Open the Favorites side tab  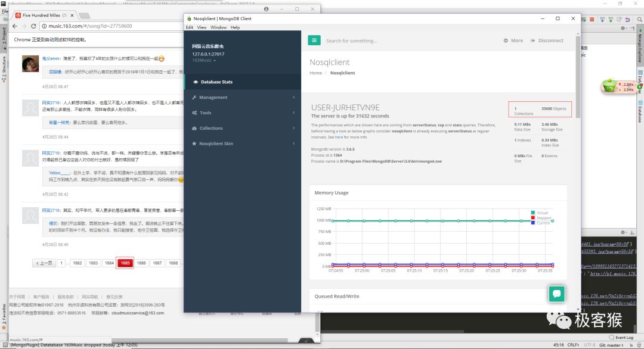pos(4,317)
